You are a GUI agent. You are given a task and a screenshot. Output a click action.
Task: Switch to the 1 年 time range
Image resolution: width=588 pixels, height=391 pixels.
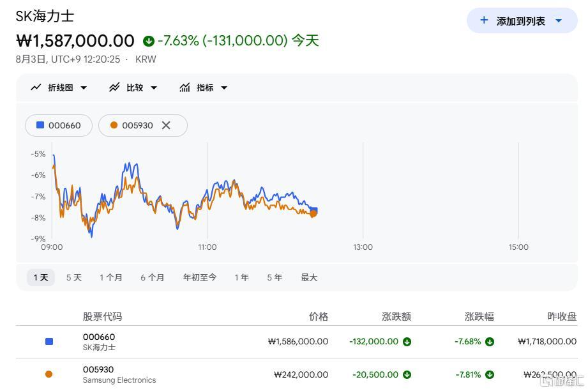241,277
